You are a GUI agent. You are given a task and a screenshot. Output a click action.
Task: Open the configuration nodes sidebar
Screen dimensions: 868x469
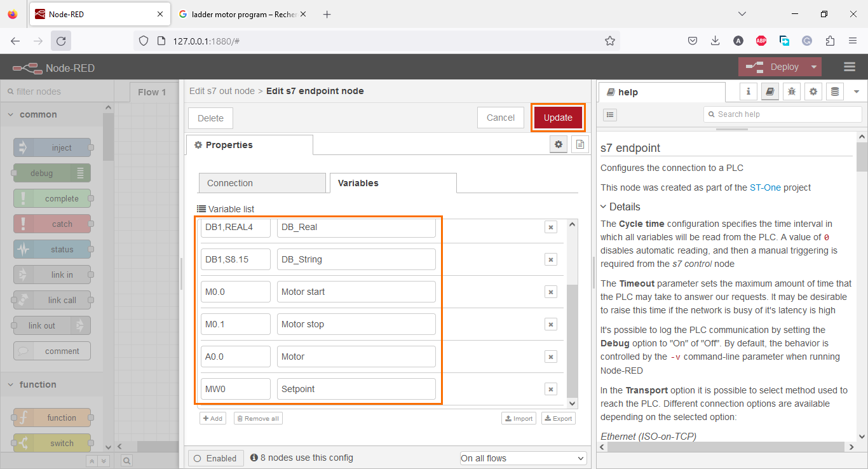pyautogui.click(x=813, y=92)
